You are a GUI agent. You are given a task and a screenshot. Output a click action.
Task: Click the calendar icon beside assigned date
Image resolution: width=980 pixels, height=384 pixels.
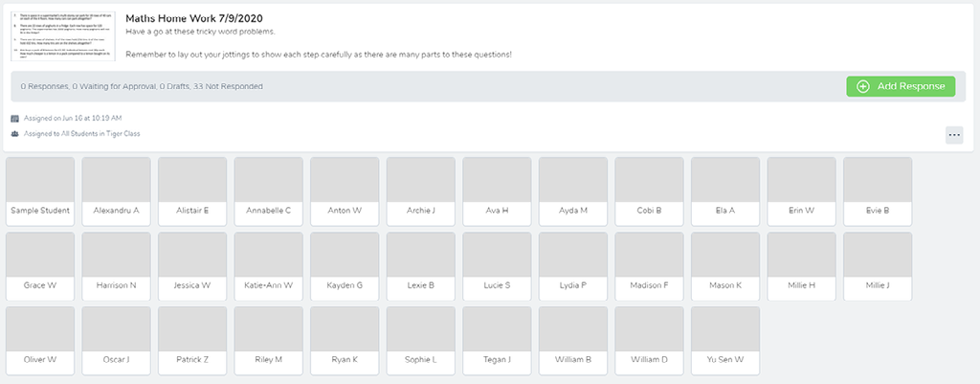pos(14,118)
